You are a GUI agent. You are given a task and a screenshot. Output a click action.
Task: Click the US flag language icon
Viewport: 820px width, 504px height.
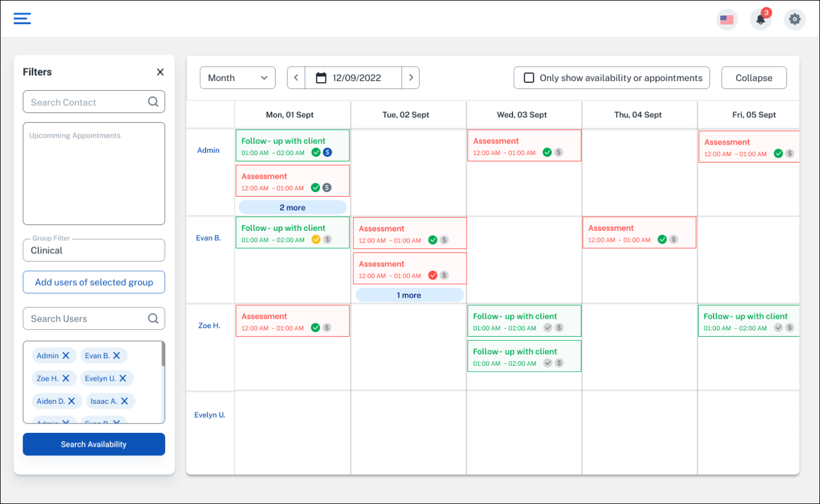727,20
